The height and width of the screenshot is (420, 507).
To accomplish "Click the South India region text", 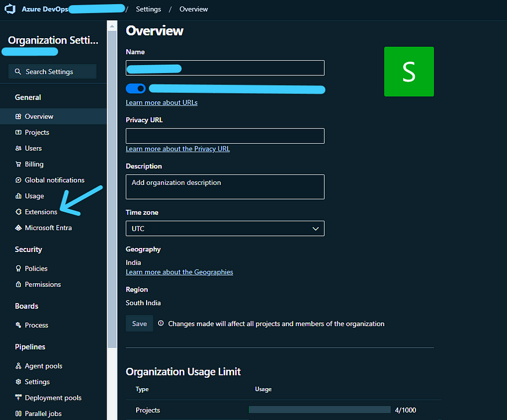I will coord(143,302).
